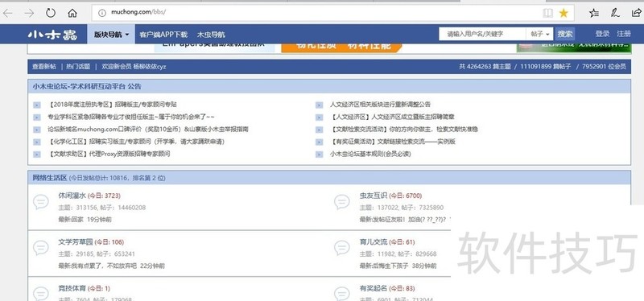Open 【文献检索交流活动】 announcement link
The height and width of the screenshot is (301, 644).
[404, 130]
